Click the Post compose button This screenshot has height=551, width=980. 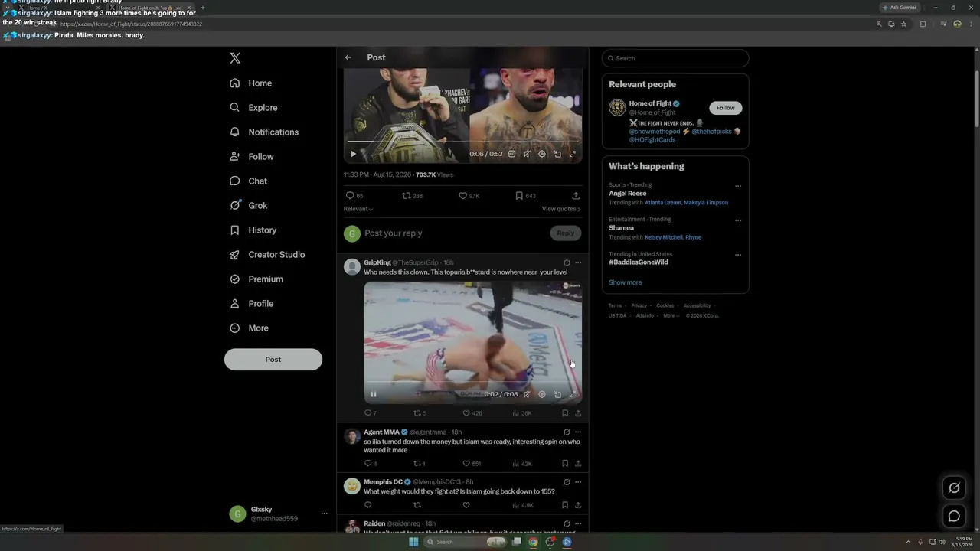tap(273, 360)
